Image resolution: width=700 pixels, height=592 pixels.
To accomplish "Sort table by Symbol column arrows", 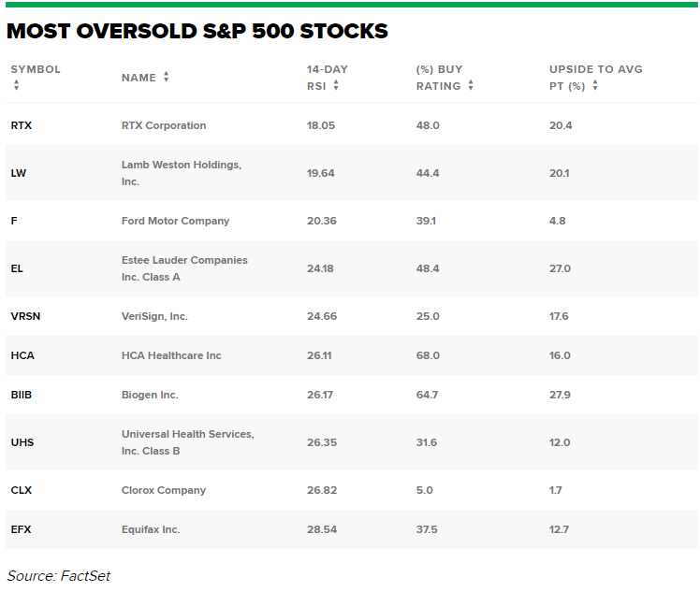I will coord(17,85).
